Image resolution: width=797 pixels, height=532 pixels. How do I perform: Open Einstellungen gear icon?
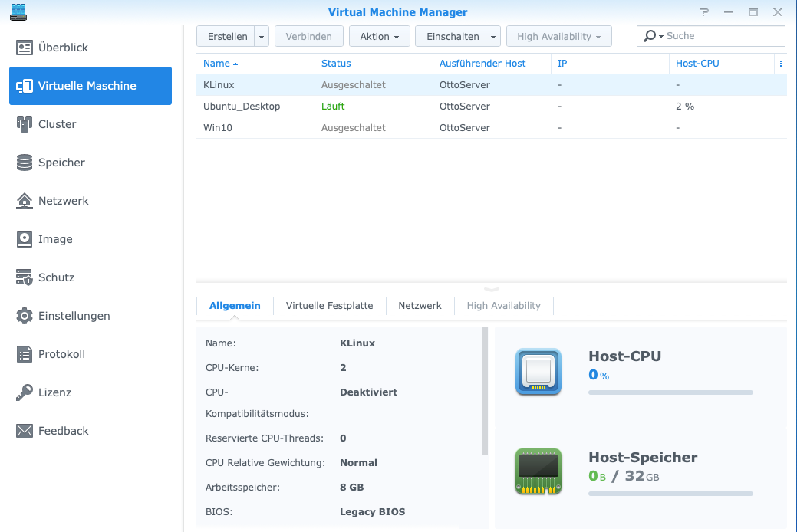tap(25, 316)
